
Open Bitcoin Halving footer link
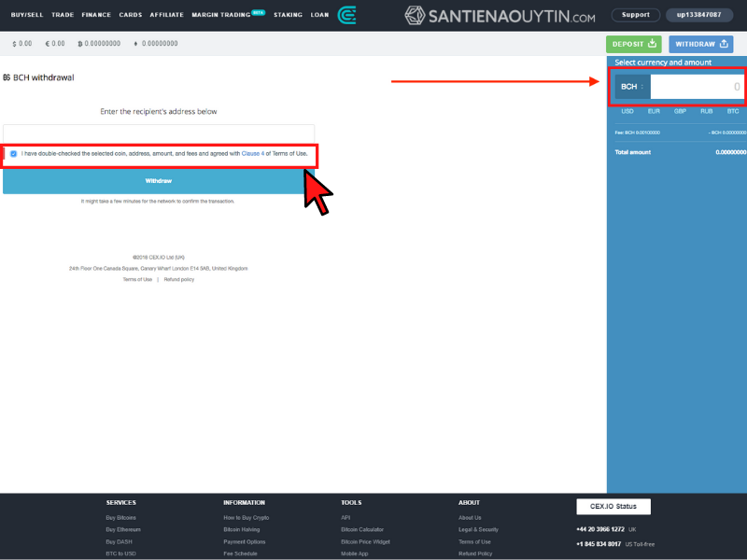(241, 529)
